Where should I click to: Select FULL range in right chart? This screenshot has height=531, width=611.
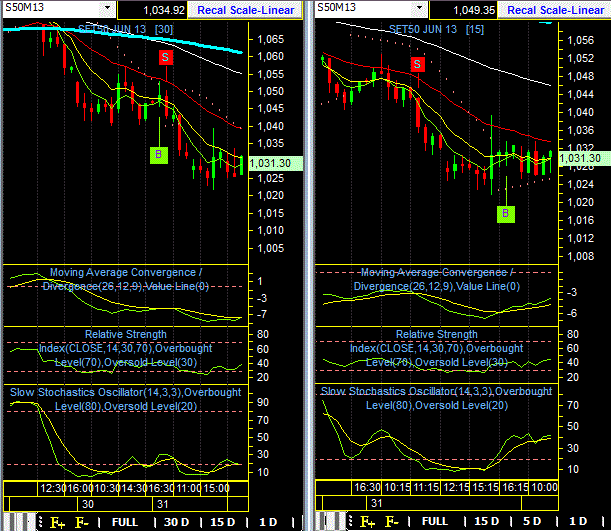click(x=435, y=521)
